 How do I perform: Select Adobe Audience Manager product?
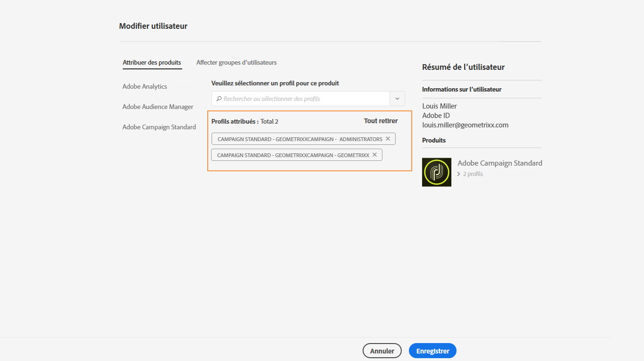point(158,107)
